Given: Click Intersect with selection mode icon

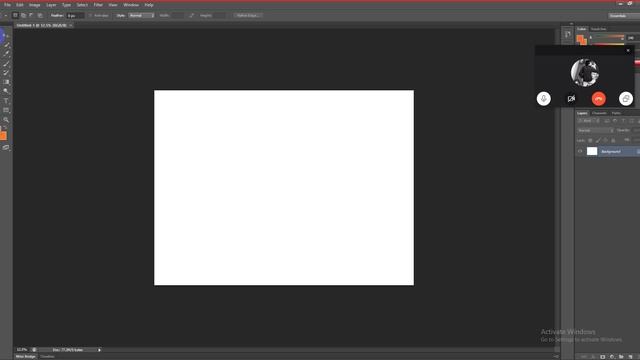Looking at the screenshot, I should (40, 16).
